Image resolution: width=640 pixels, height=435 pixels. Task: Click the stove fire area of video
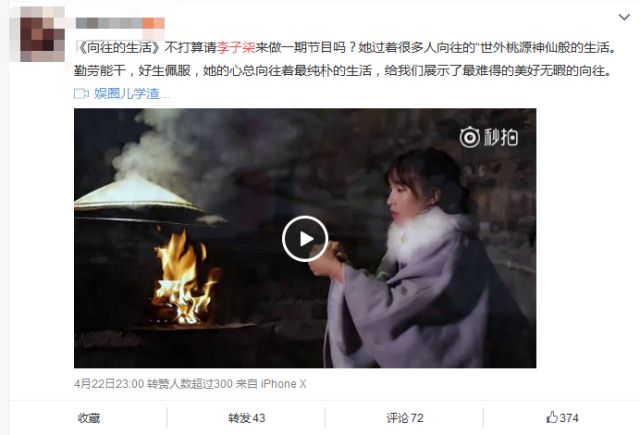tap(184, 279)
